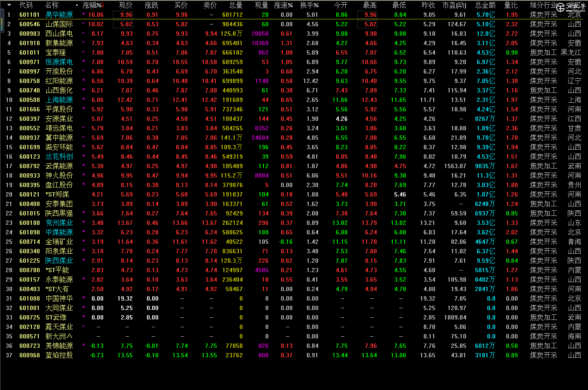Sort by the 细分行业 column header

[543, 5]
